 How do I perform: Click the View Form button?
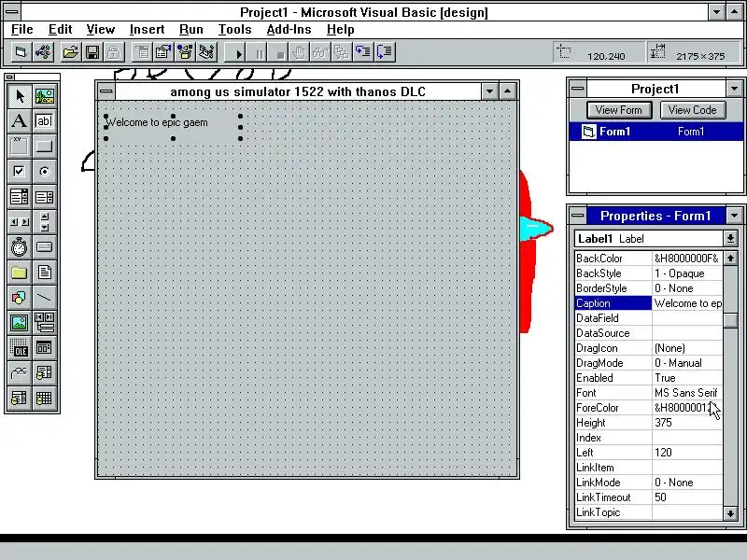pos(619,110)
